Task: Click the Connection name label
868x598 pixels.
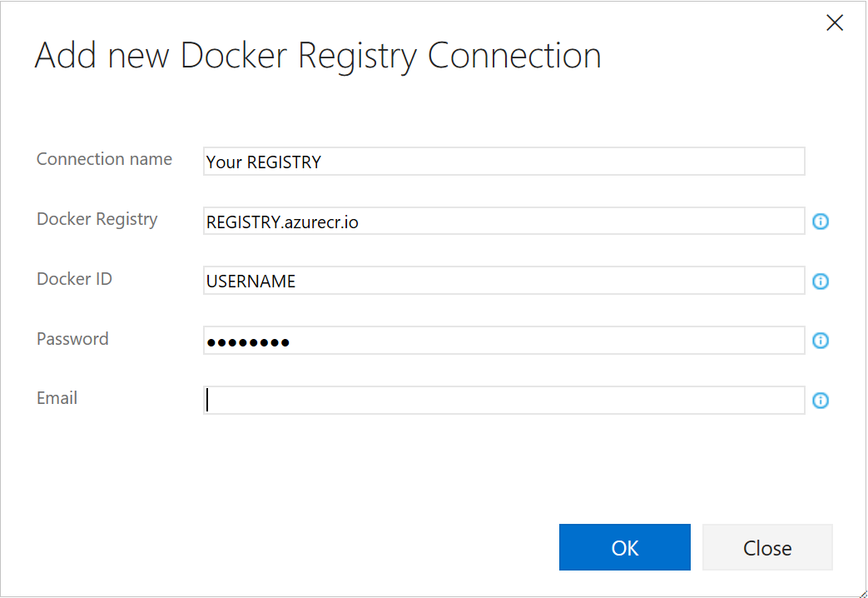Action: [x=104, y=159]
